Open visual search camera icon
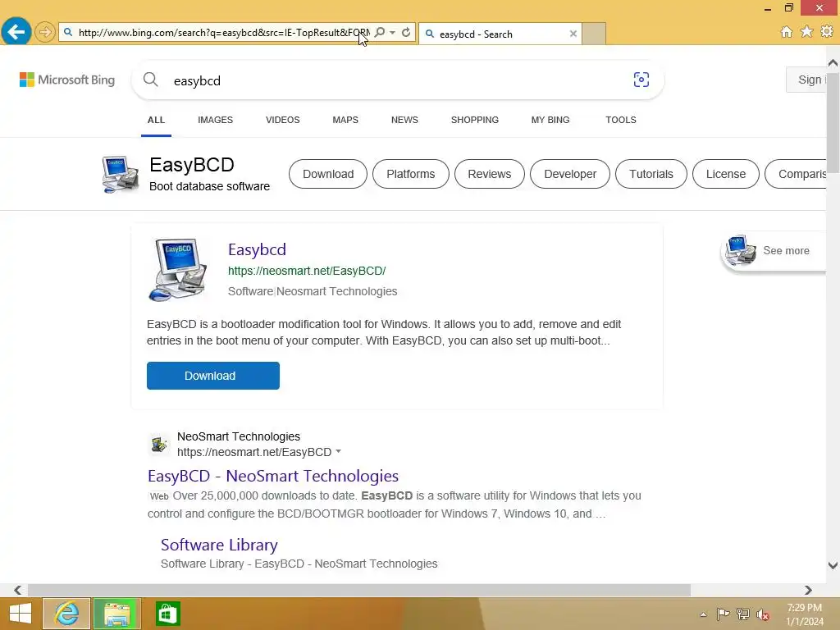This screenshot has width=840, height=630. tap(641, 80)
